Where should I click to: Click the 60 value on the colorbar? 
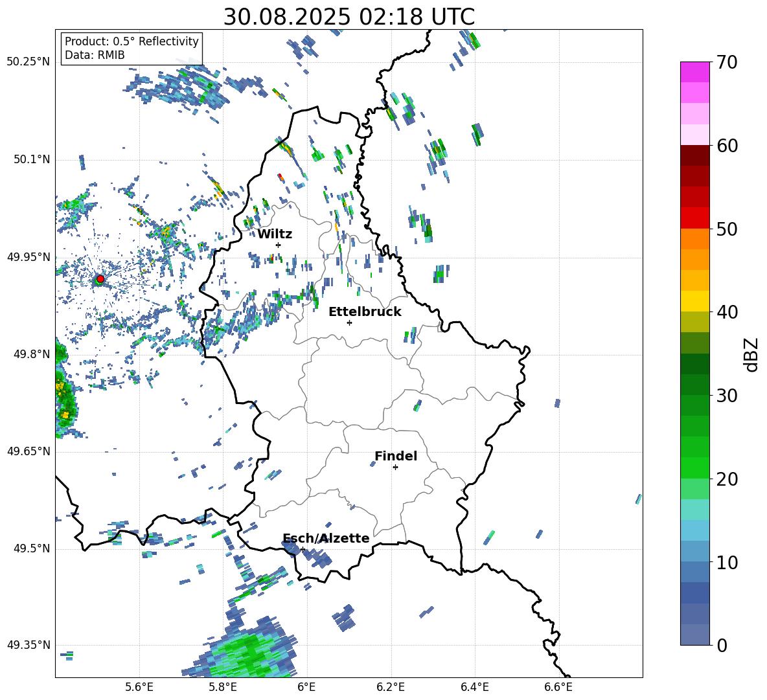727,146
